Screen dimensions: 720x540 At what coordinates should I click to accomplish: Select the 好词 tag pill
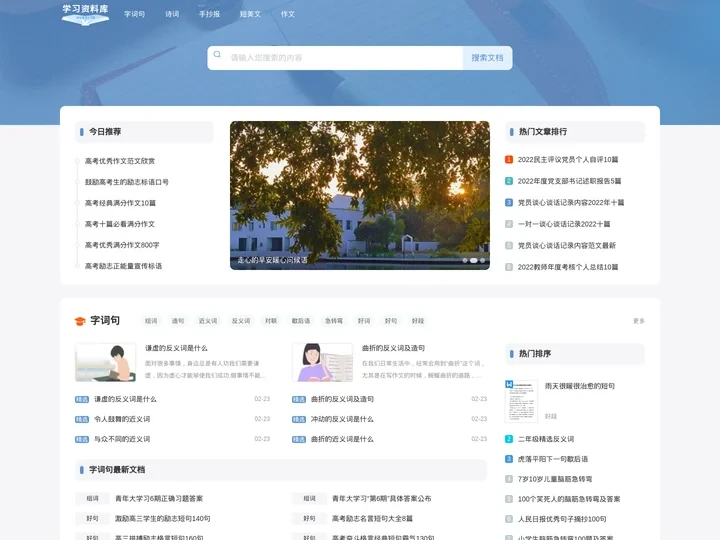364,321
